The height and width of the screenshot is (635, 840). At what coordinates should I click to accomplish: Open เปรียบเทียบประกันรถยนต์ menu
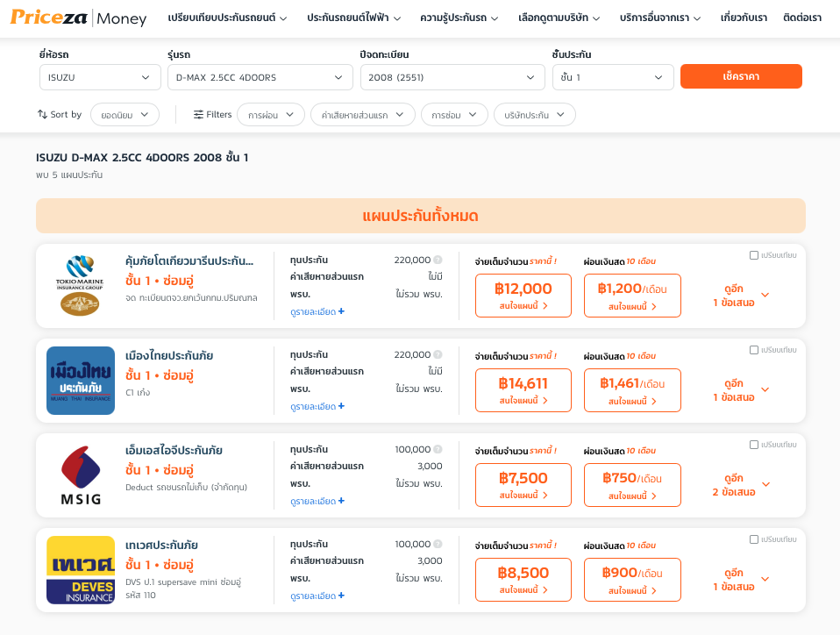[x=227, y=18]
